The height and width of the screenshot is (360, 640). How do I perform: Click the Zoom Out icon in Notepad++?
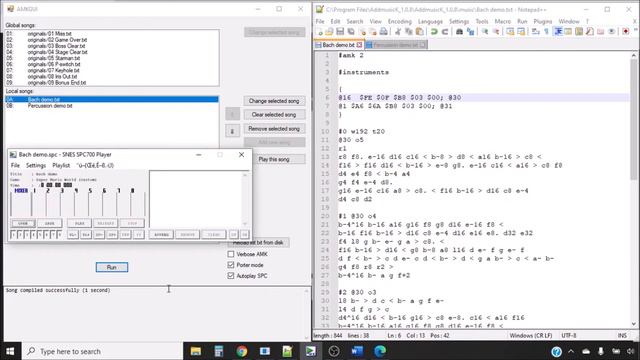[x=496, y=32]
